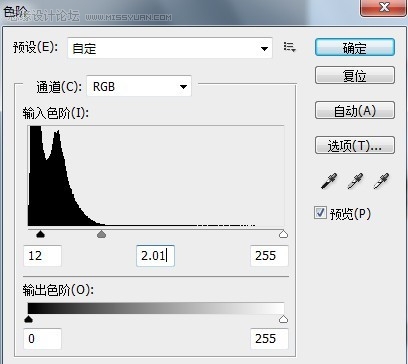Viewport: 408px width, 364px height.
Task: Open the preset options menu icon
Action: [289, 47]
